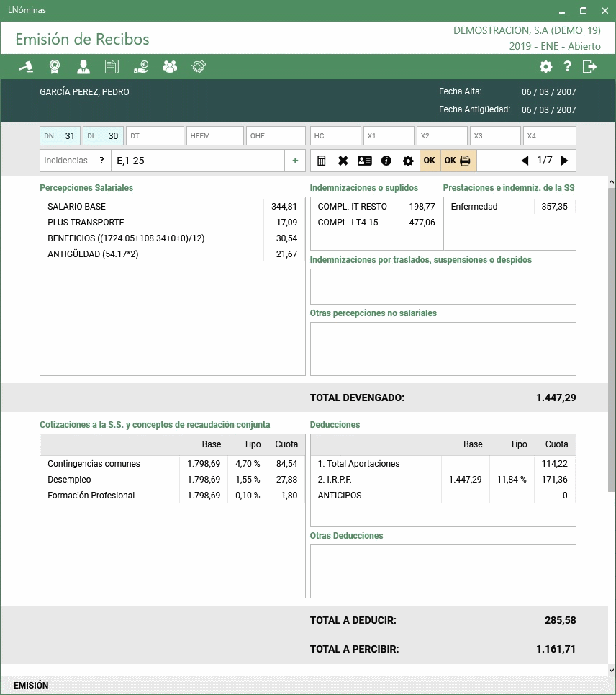Open the hand with euro coin icon

141,67
